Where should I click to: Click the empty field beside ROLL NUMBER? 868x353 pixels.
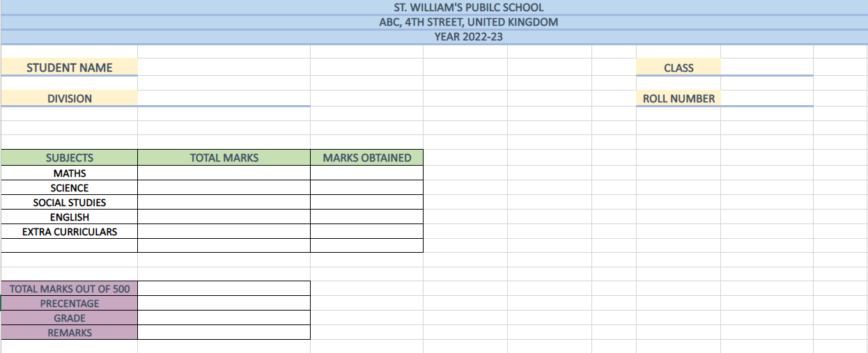coord(766,98)
